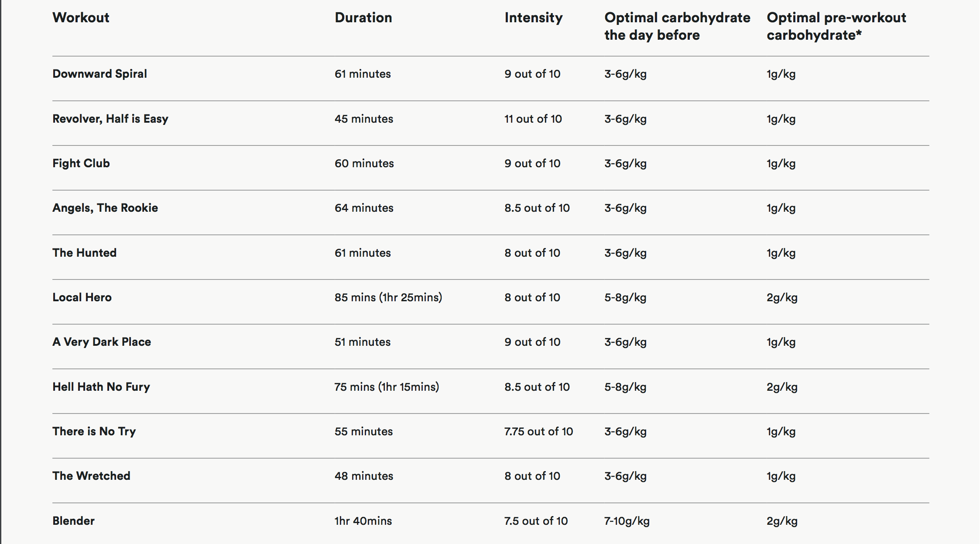Click The Hunted workout name
980x544 pixels.
point(84,253)
